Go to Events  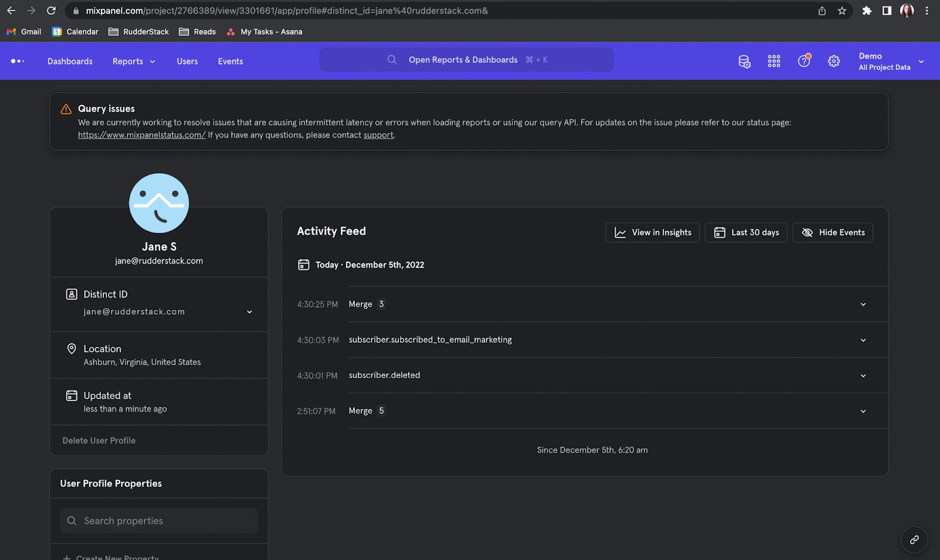click(x=230, y=61)
